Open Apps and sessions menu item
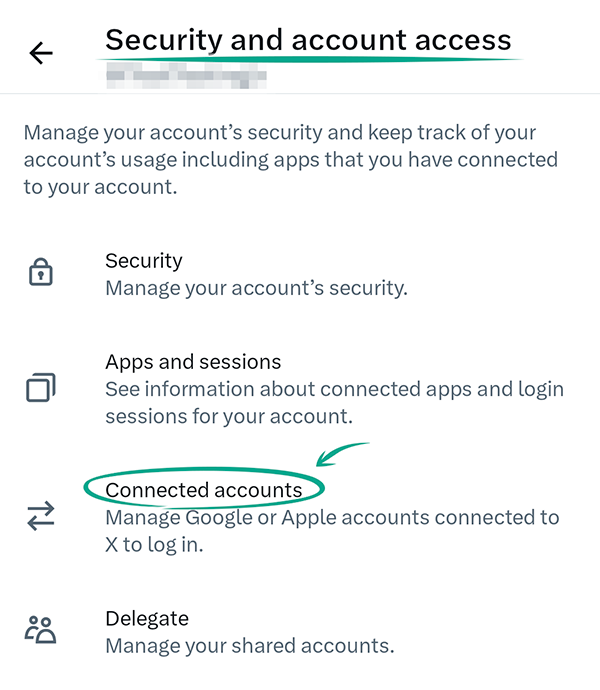 click(193, 361)
